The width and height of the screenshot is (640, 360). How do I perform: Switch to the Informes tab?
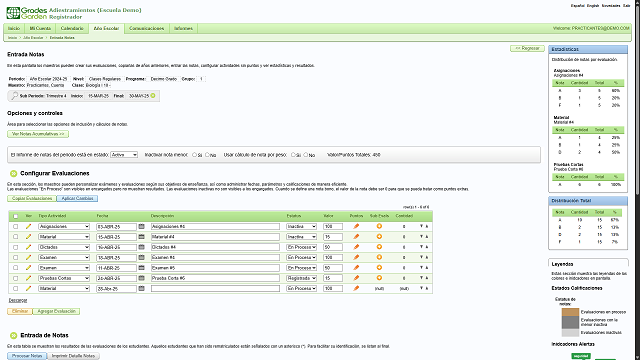click(183, 29)
